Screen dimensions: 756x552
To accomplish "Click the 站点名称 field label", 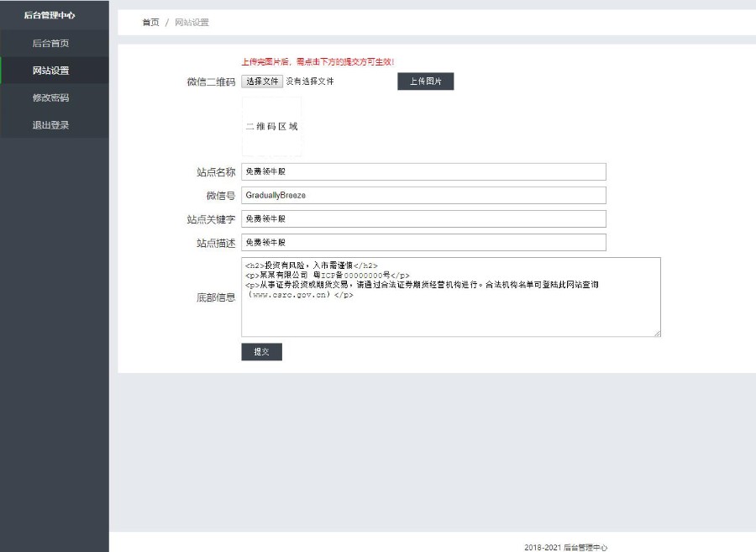I will (216, 172).
